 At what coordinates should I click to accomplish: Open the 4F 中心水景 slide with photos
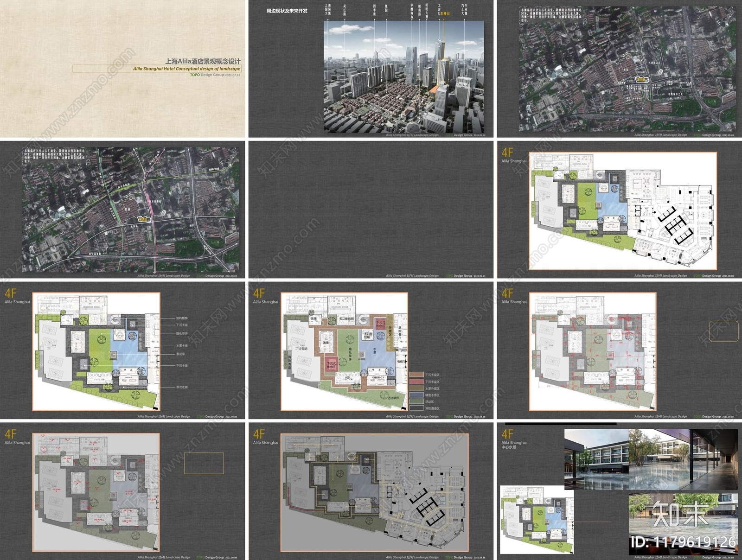click(x=620, y=491)
